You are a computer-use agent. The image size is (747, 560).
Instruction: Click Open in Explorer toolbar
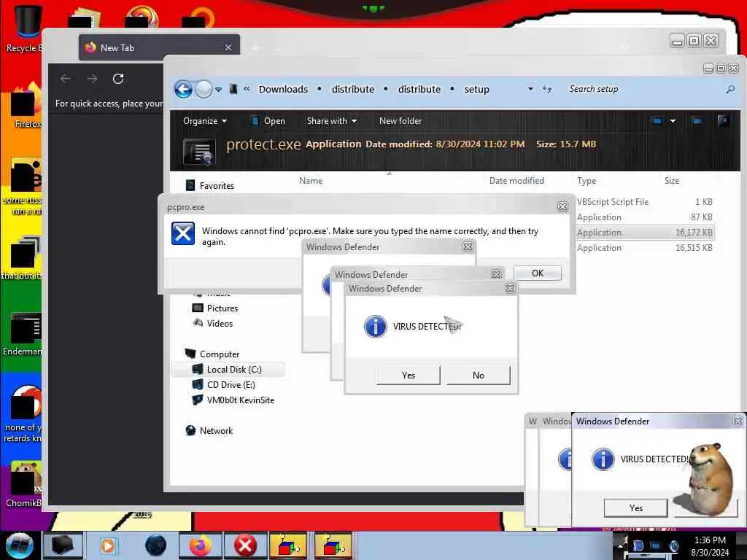pyautogui.click(x=268, y=121)
